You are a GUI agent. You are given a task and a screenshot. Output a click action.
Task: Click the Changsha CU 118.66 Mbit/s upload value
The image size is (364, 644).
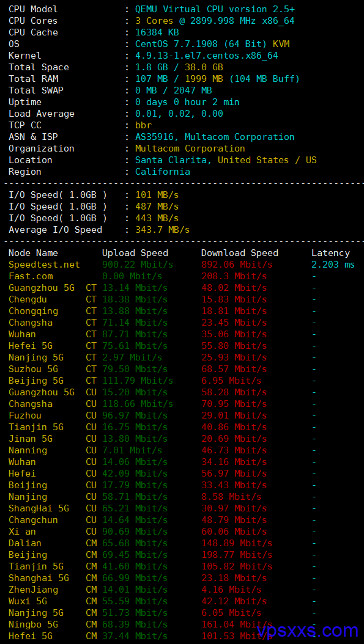pyautogui.click(x=138, y=404)
